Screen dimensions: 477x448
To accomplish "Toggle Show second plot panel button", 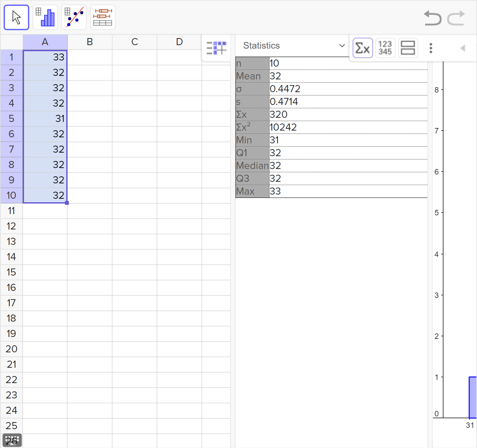I will point(408,48).
